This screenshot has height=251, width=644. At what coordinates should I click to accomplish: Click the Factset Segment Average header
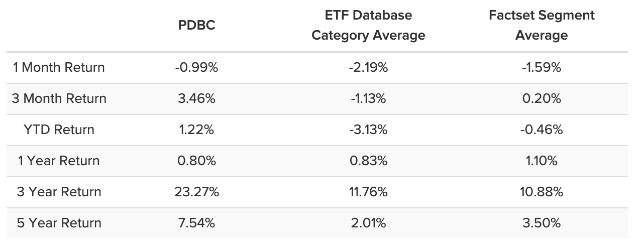542,26
